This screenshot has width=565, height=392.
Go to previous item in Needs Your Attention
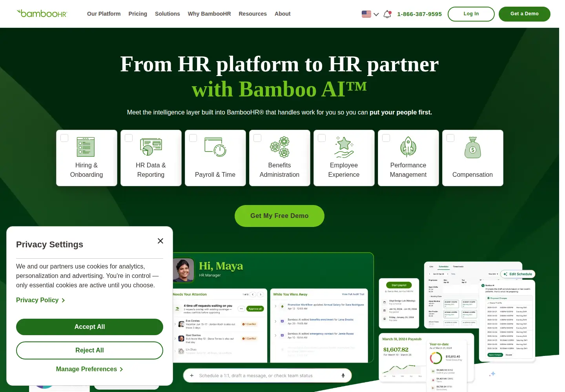(253, 294)
